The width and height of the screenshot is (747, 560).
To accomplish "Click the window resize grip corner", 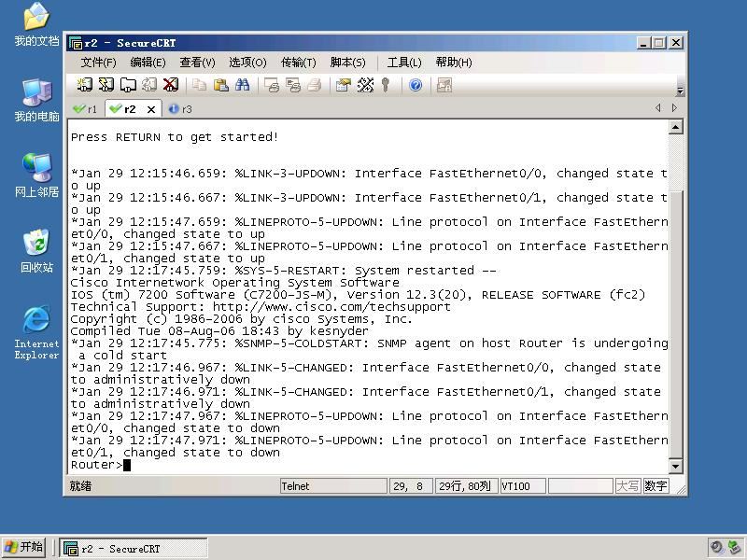I will coord(681,488).
